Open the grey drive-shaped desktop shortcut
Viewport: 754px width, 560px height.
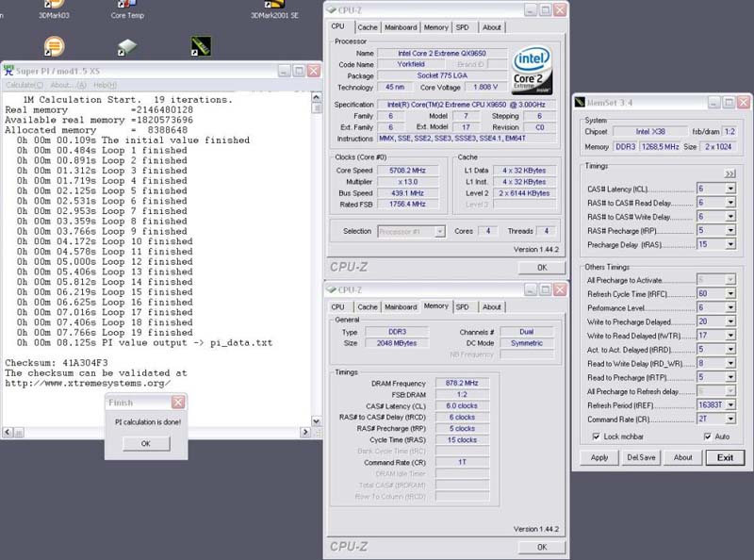pos(127,47)
